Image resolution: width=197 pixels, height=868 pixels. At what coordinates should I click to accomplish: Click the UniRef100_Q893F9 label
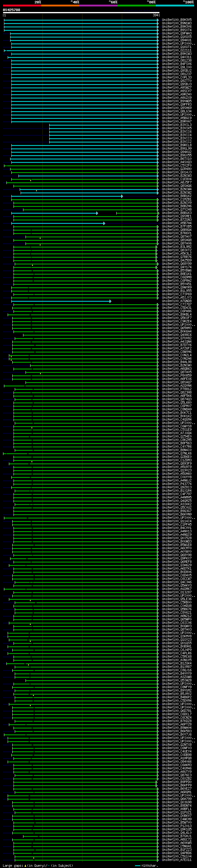point(177,464)
